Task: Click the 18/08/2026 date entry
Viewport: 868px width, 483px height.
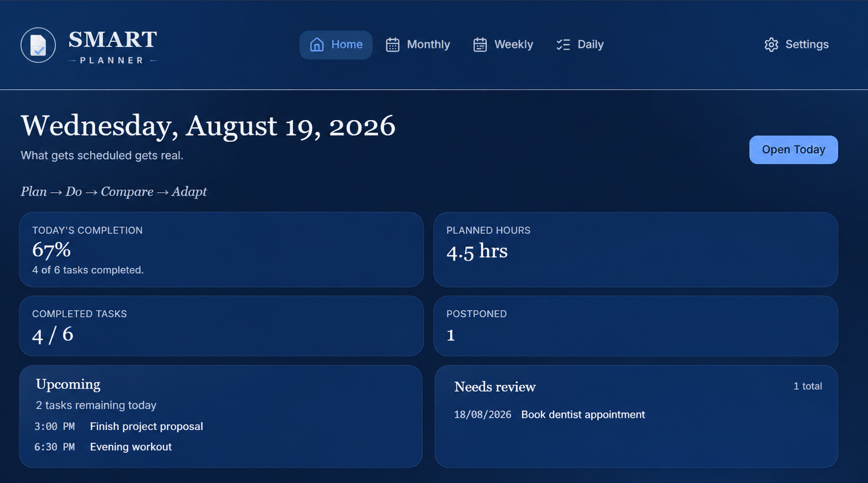Action: tap(483, 415)
